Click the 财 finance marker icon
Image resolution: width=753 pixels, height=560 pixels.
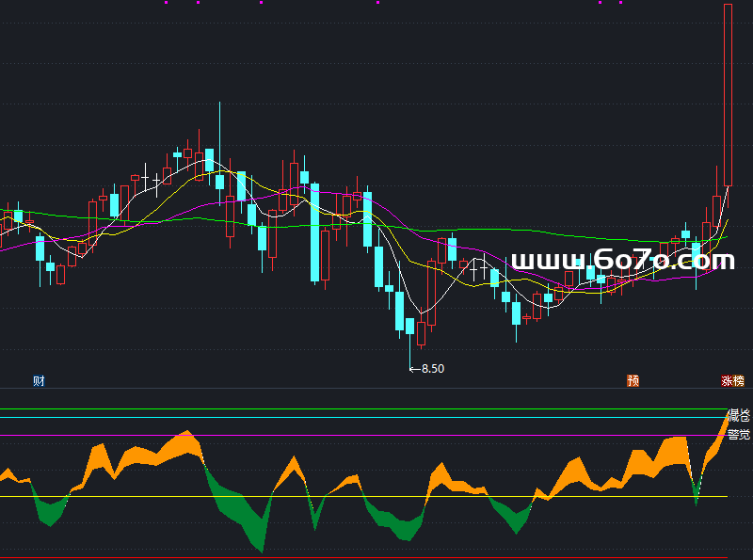[39, 381]
